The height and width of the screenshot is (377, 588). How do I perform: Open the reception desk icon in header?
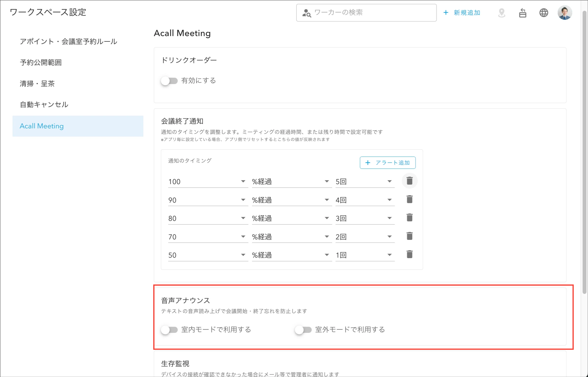pyautogui.click(x=523, y=13)
